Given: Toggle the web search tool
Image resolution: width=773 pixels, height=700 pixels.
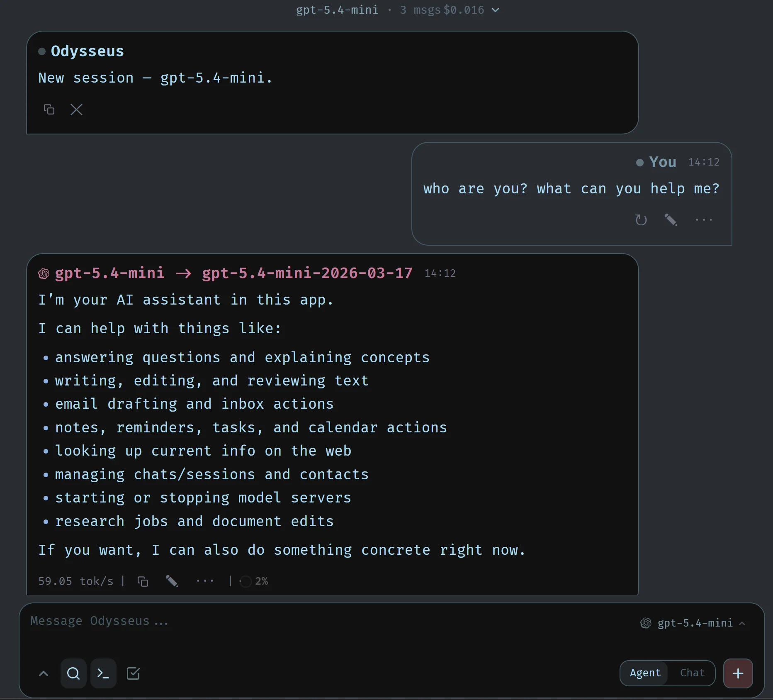Looking at the screenshot, I should (73, 673).
